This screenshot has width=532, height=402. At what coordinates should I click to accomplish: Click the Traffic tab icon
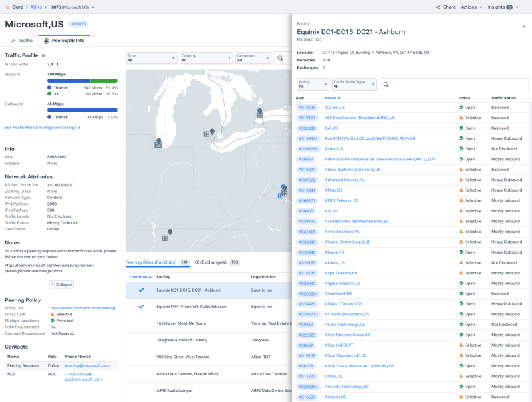13,41
